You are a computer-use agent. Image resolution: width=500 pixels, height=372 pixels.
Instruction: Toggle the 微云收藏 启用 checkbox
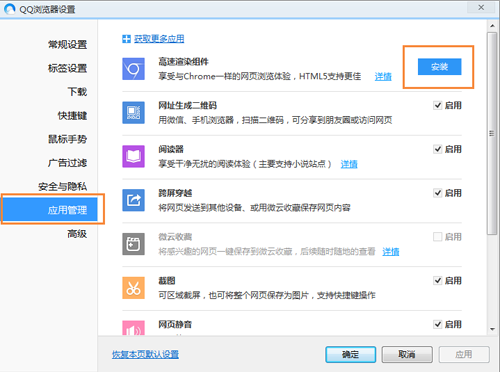point(437,237)
